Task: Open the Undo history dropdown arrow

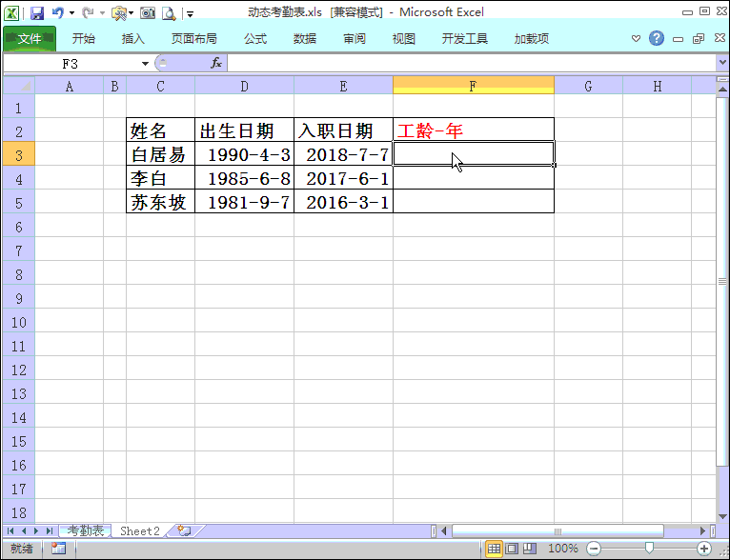Action: [71, 13]
